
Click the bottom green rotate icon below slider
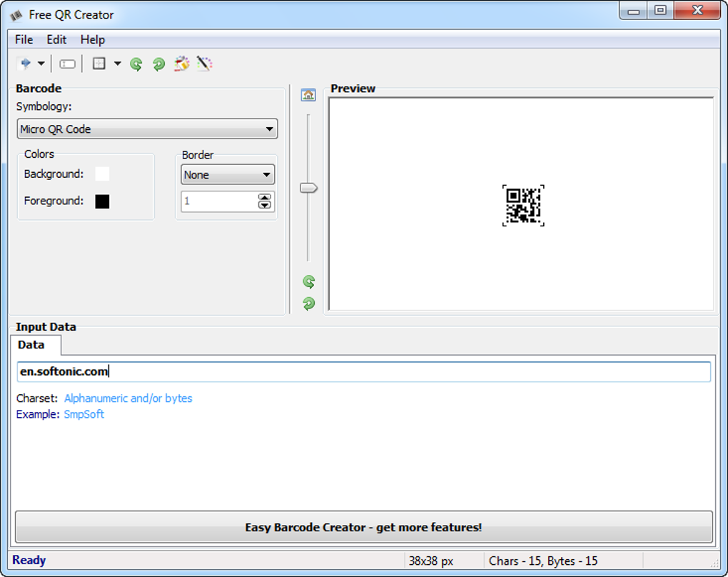tap(308, 303)
